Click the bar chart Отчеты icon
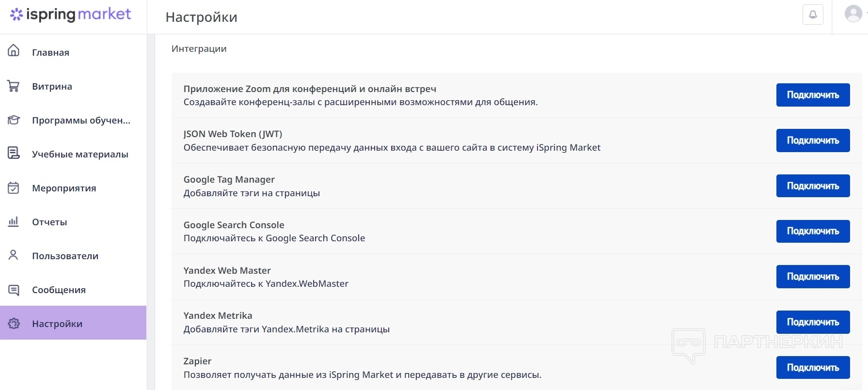 [14, 222]
